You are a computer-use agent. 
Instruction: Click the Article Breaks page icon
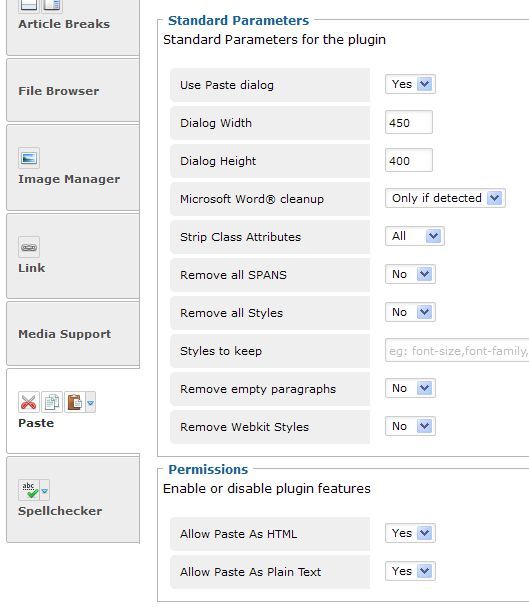click(29, 4)
